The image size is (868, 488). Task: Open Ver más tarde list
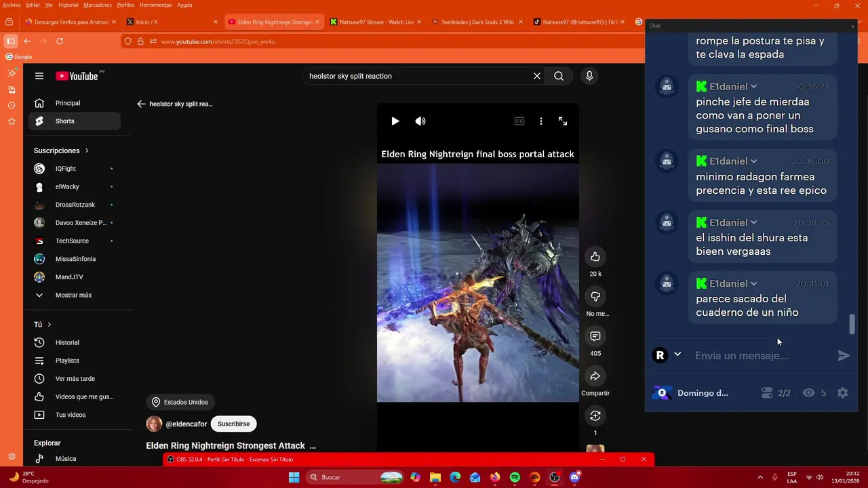click(75, 378)
